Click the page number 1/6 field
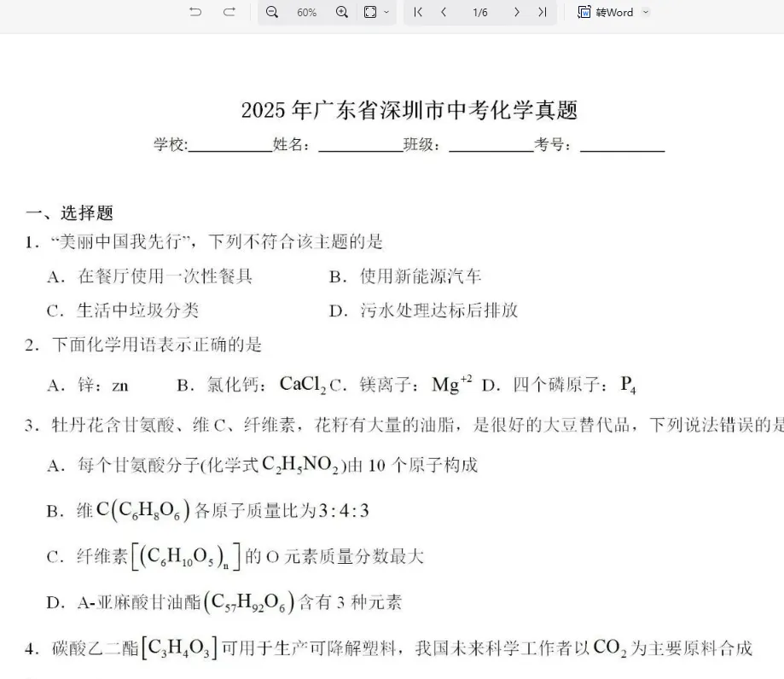Screen dimensions: 784x679 [479, 13]
